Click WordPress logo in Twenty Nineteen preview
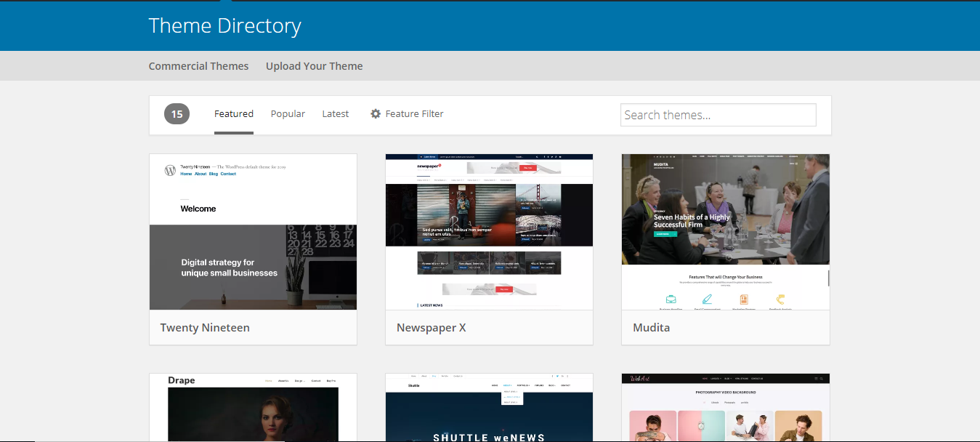This screenshot has height=442, width=980. (x=170, y=171)
